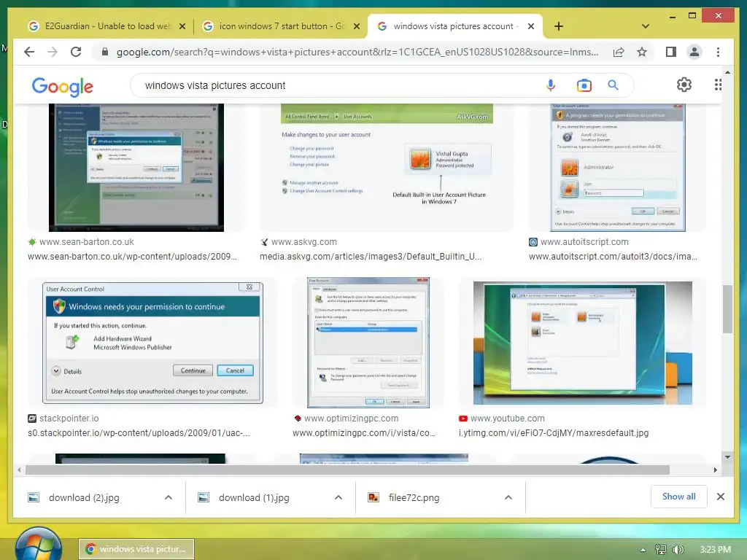Click the blue magnifier search button
This screenshot has width=747, height=560.
[613, 85]
